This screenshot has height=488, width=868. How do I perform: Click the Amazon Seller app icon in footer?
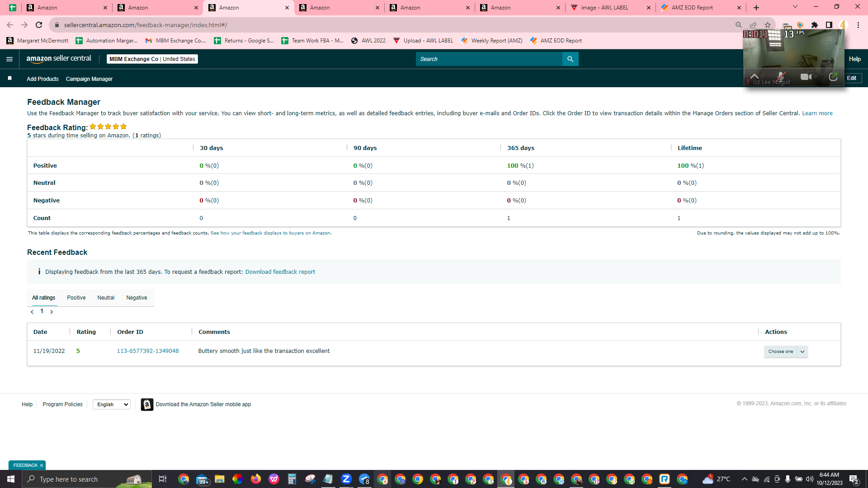pyautogui.click(x=147, y=404)
